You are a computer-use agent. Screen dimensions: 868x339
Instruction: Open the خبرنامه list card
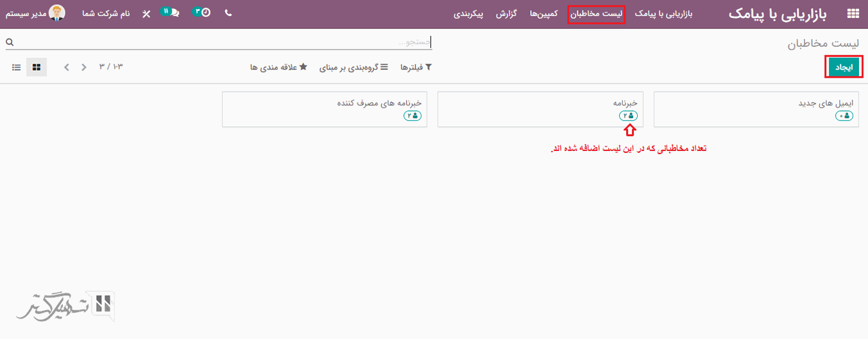(540, 109)
